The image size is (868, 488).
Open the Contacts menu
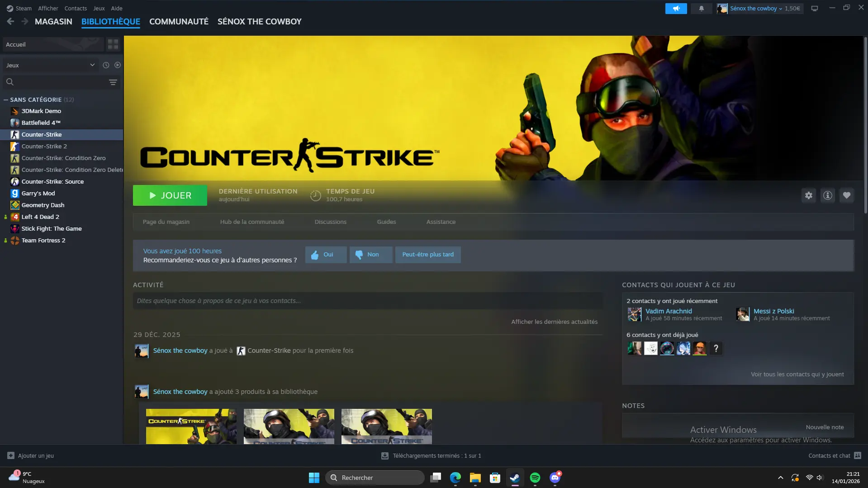click(x=76, y=8)
